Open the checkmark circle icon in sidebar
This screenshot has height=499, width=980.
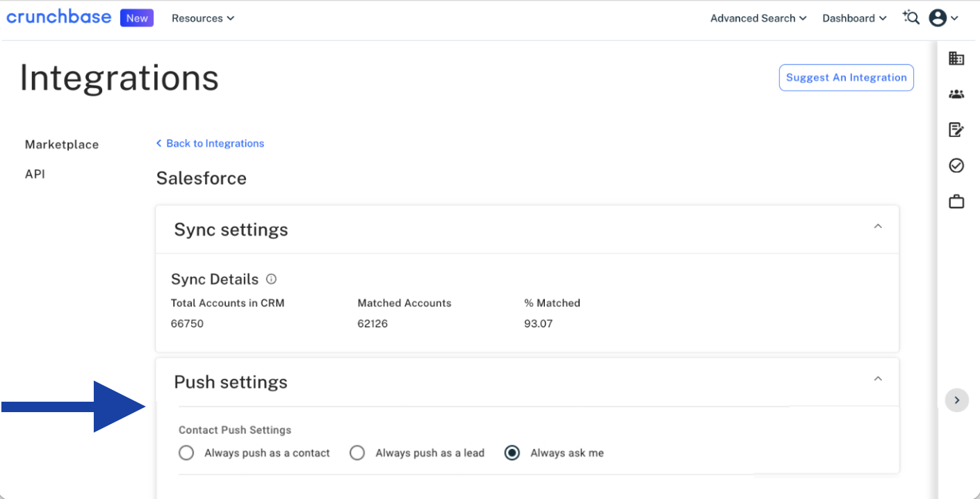(x=956, y=165)
